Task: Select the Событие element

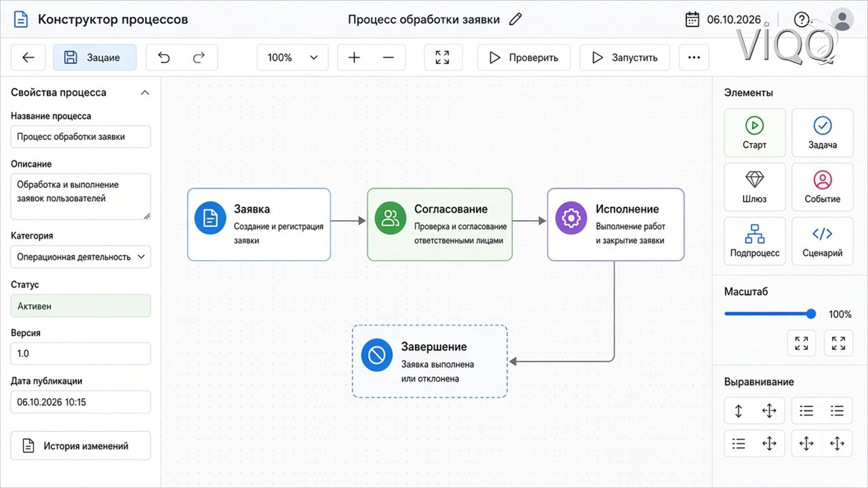Action: click(822, 187)
